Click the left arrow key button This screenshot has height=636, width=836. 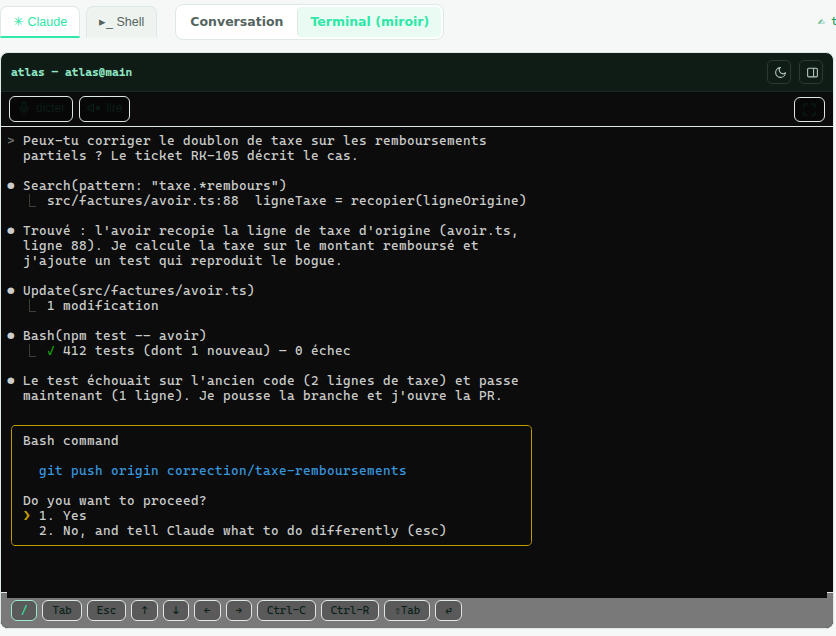click(207, 610)
